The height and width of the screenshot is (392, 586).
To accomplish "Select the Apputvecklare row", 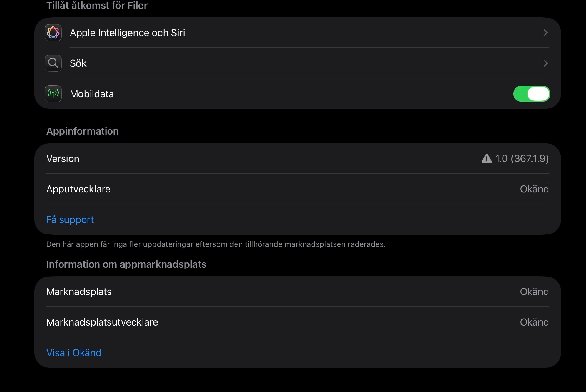I will [78, 189].
